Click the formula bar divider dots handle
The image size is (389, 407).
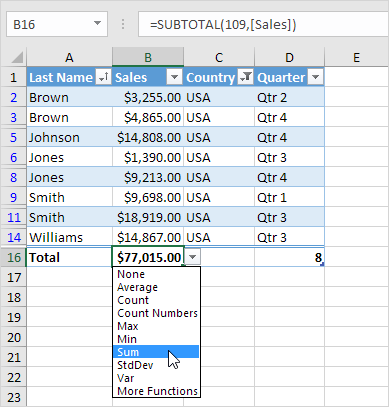tap(123, 24)
